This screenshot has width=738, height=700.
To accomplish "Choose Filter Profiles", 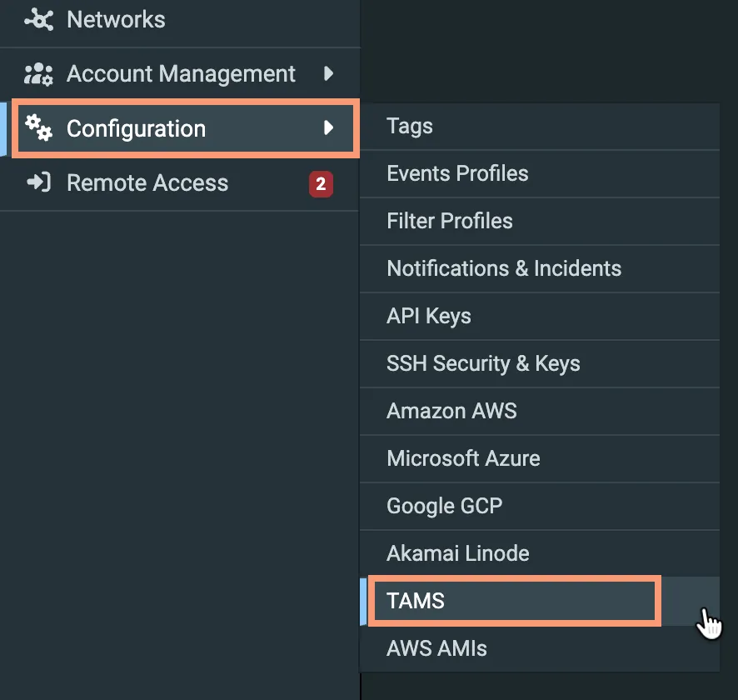I will [540, 222].
